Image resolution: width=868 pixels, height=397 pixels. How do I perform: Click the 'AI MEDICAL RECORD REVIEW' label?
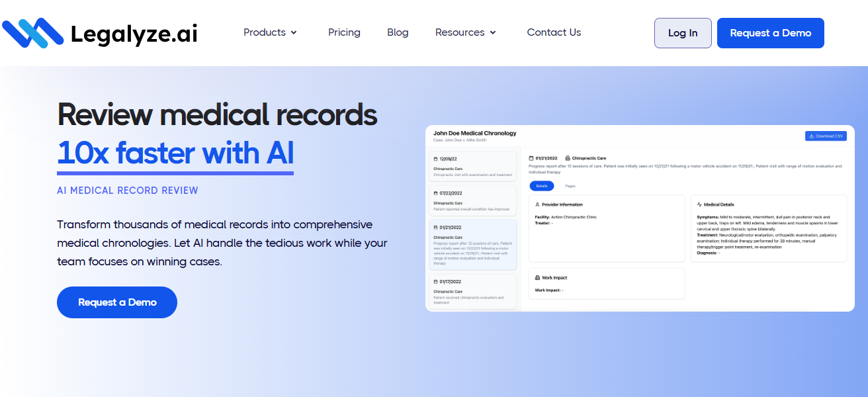[128, 191]
